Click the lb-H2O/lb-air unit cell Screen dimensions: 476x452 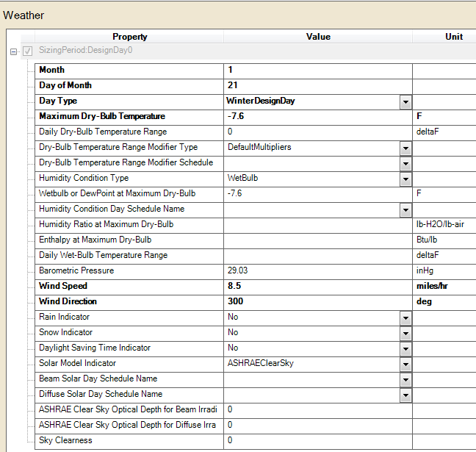pyautogui.click(x=444, y=226)
